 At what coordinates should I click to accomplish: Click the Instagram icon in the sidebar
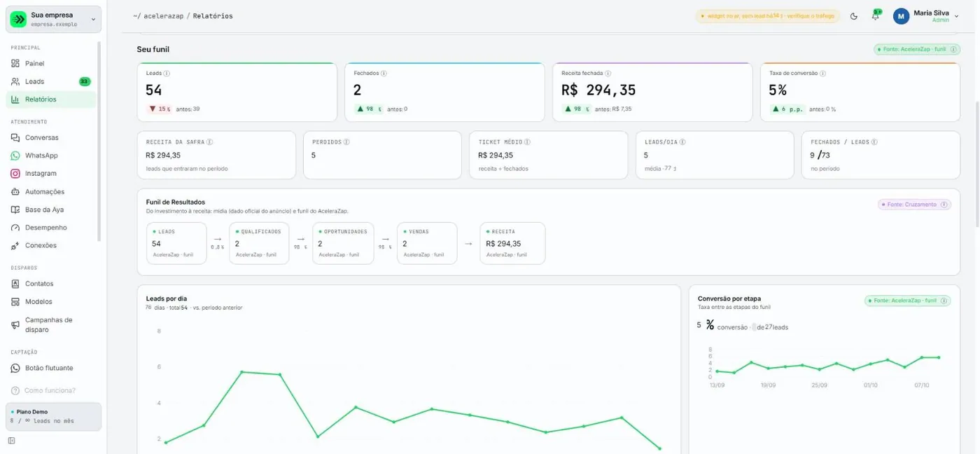(15, 174)
